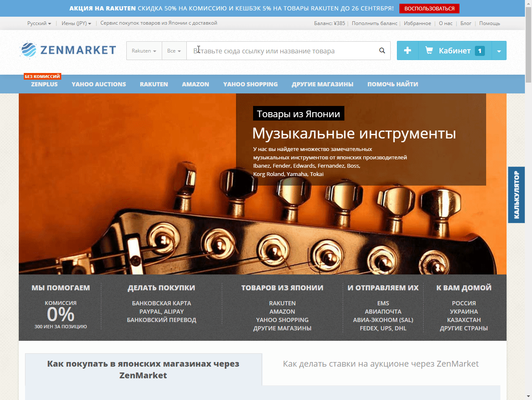Open the Пополнить баланс link

coord(374,23)
